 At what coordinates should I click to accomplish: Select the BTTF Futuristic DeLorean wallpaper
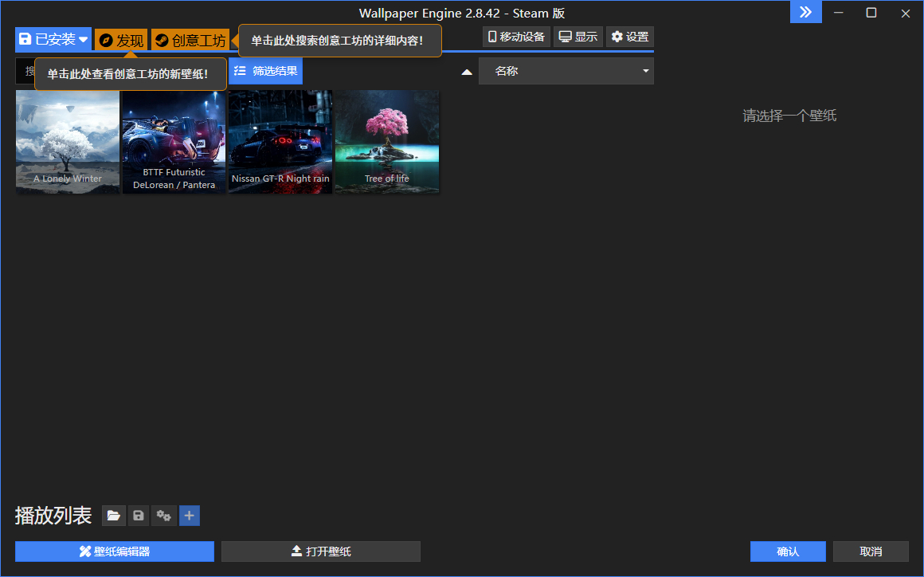click(x=174, y=142)
